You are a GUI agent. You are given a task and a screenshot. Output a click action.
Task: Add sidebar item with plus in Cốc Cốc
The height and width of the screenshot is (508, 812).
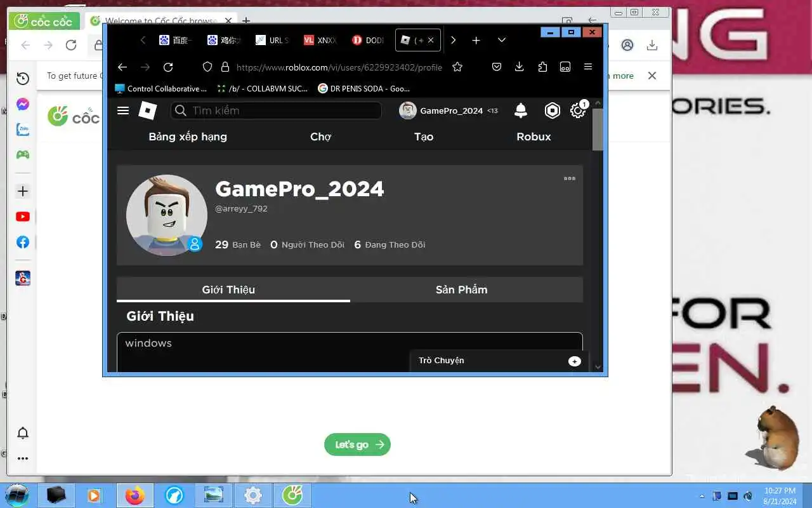click(x=23, y=191)
